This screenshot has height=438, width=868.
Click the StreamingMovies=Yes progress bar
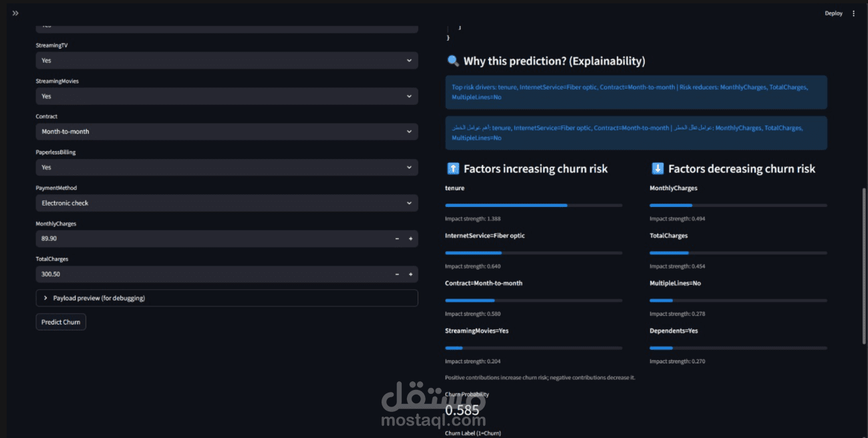(x=534, y=348)
